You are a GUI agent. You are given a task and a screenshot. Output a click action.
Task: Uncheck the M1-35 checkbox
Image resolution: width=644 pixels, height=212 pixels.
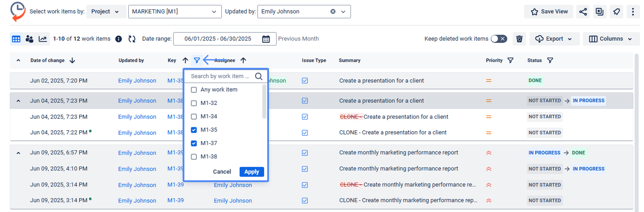pyautogui.click(x=194, y=130)
